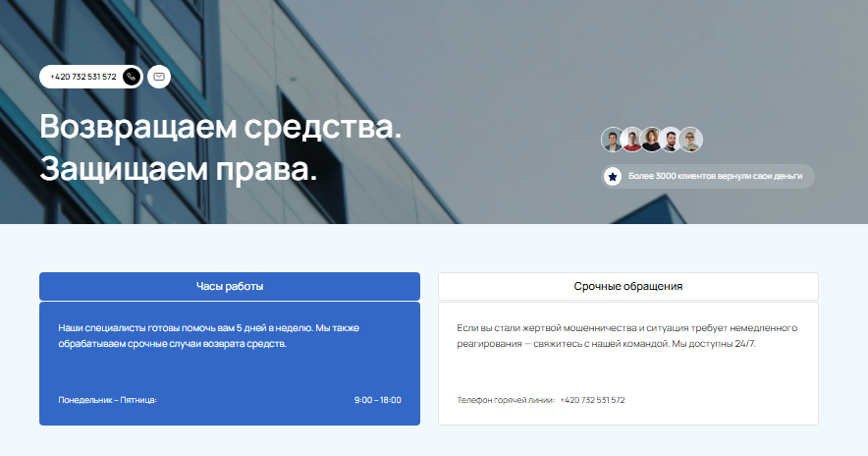
Task: Select the bearded man avatar
Action: [x=671, y=140]
